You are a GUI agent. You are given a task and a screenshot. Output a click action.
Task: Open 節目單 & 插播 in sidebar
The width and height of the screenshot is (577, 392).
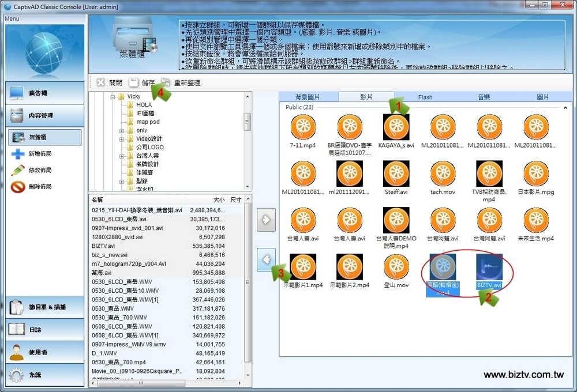click(x=44, y=307)
